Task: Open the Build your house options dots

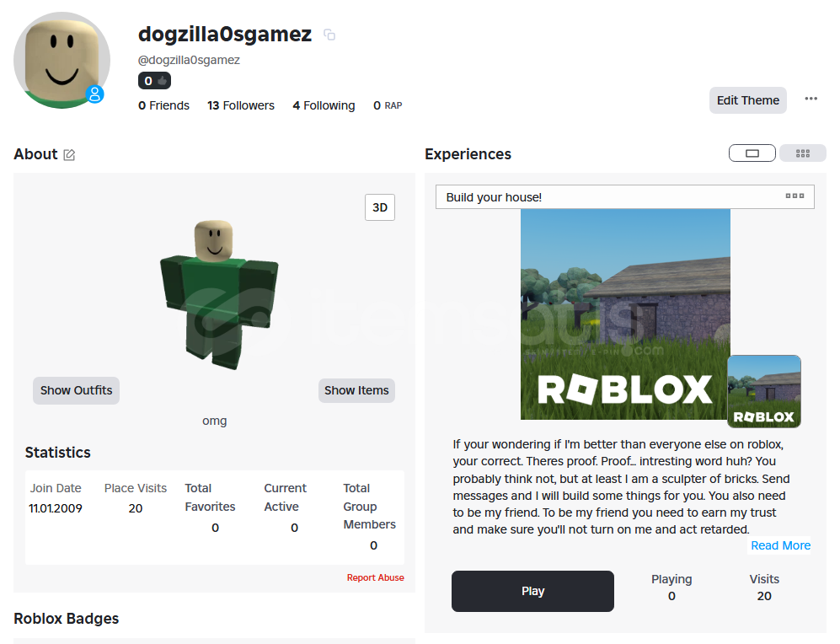Action: pyautogui.click(x=795, y=196)
